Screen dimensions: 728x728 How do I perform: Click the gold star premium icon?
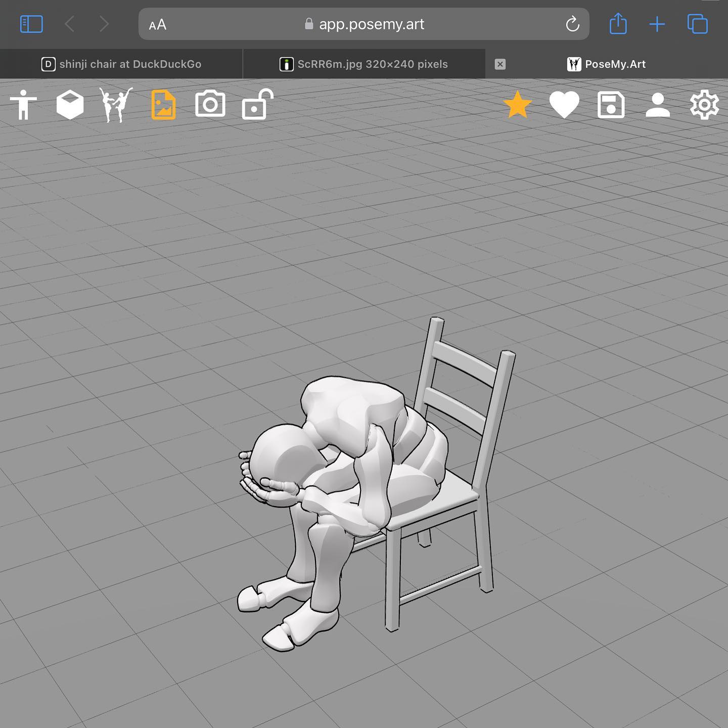coord(518,105)
